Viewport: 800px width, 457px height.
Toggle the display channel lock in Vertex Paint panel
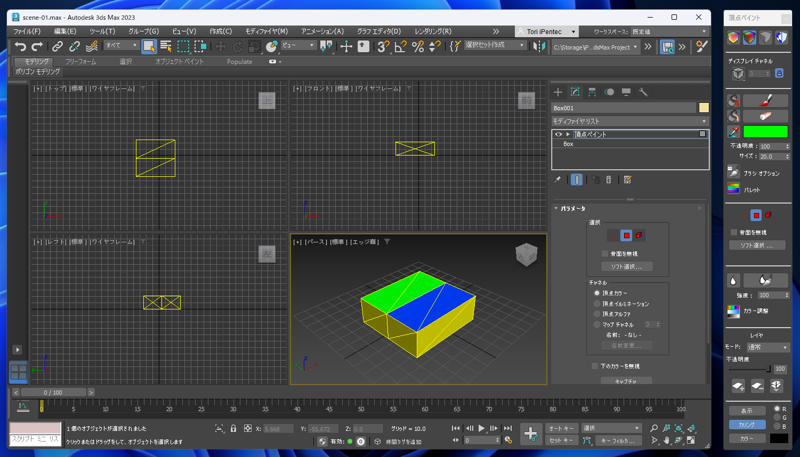(779, 73)
